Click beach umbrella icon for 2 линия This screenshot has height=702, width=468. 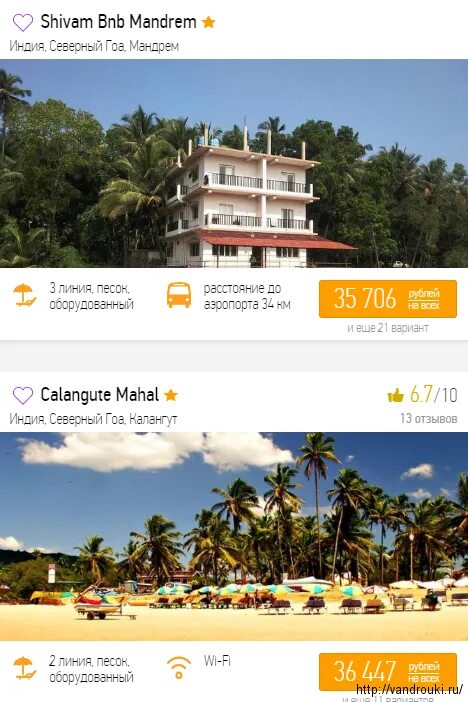[x=25, y=668]
